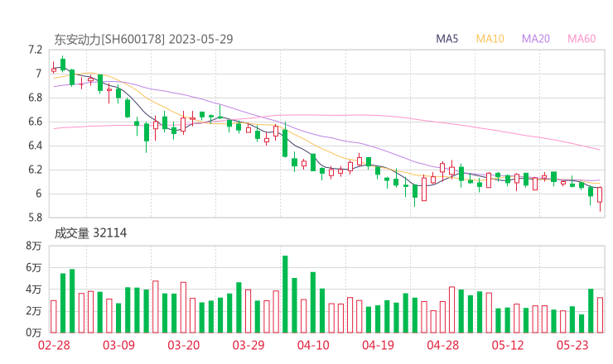
Task: Click the 0万 volume axis label
Action: point(33,333)
